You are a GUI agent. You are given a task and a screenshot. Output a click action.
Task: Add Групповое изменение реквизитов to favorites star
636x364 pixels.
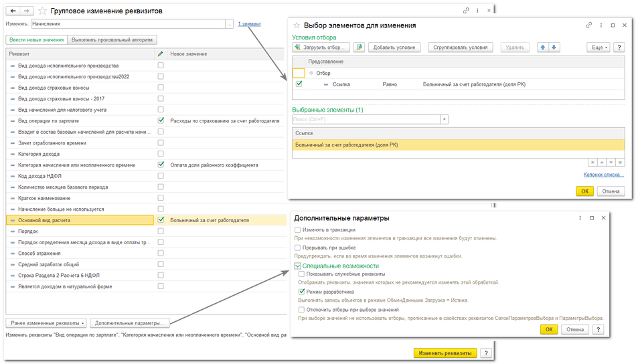43,11
